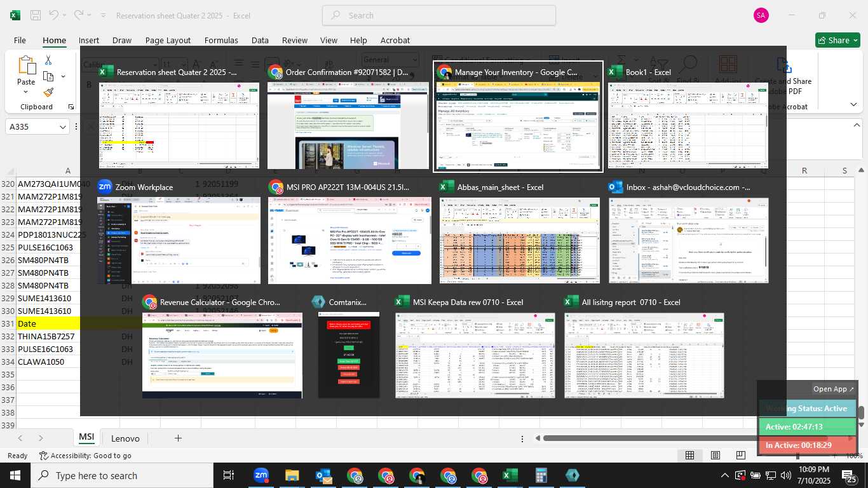Collapse the ribbon with the chevron

point(853,104)
